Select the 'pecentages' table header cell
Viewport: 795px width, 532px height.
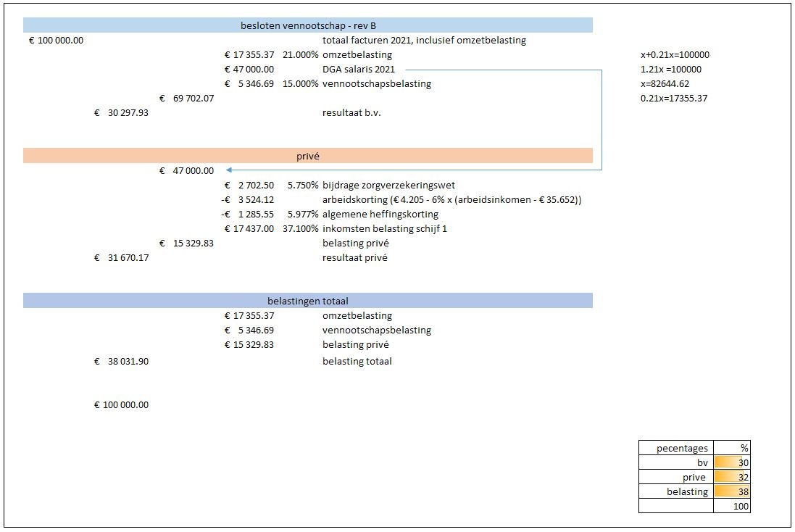[x=675, y=448]
